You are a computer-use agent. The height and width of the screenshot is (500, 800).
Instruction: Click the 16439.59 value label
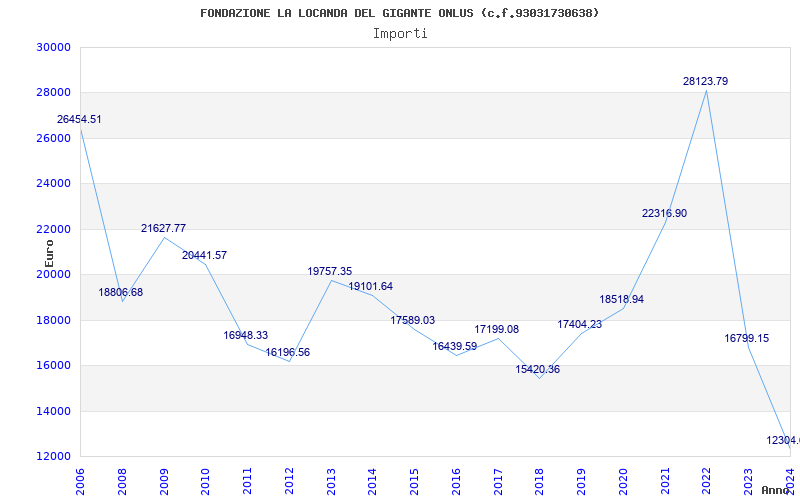[455, 346]
